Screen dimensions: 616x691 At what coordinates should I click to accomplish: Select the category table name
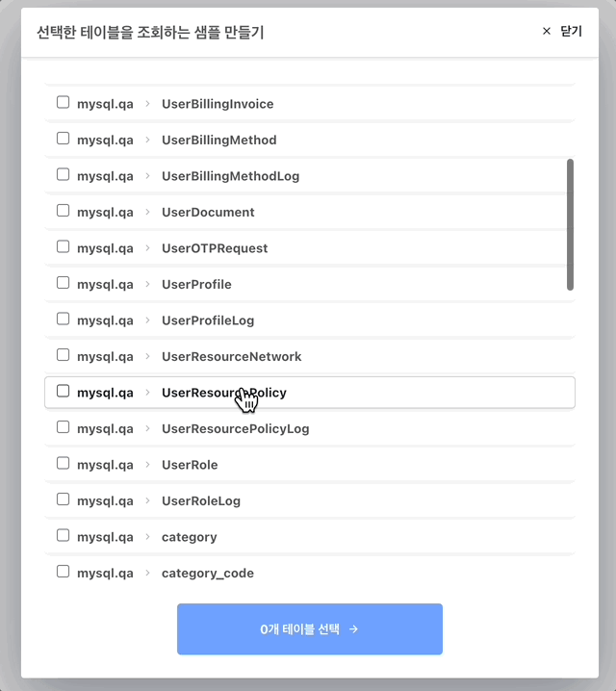(x=189, y=537)
